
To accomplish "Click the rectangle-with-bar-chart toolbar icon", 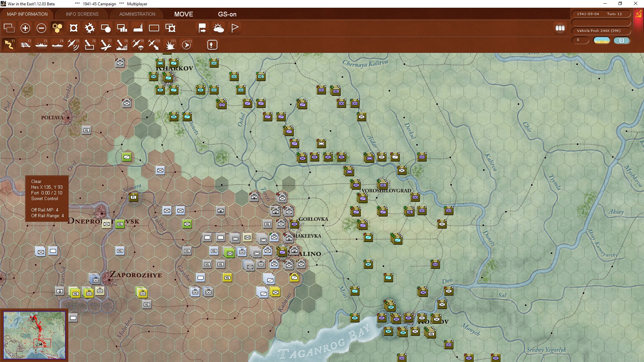I will tap(122, 28).
